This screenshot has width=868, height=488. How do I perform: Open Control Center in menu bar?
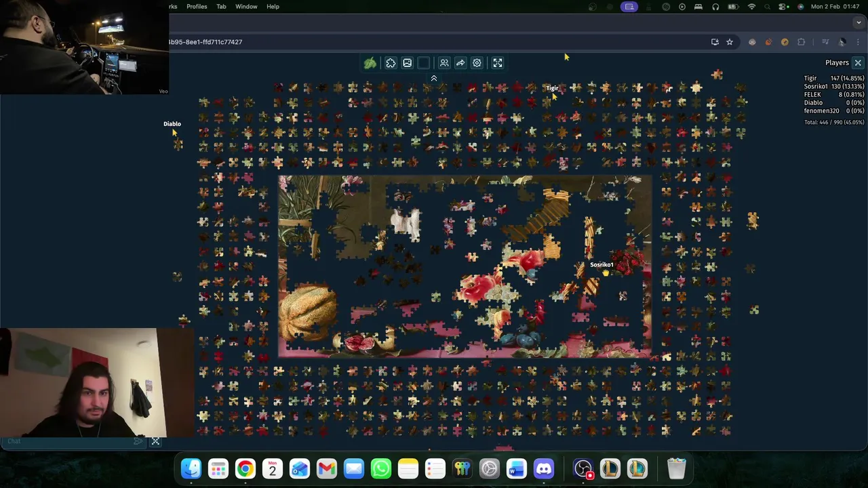783,6
